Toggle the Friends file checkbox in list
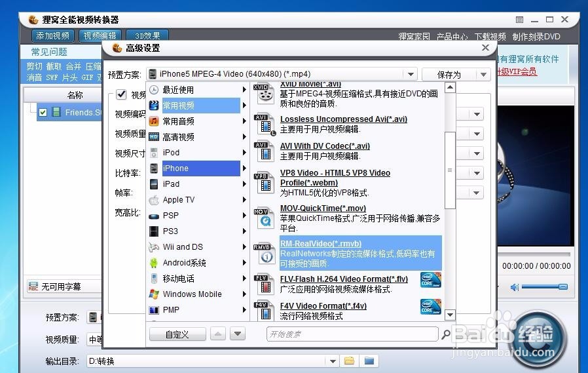 click(43, 112)
